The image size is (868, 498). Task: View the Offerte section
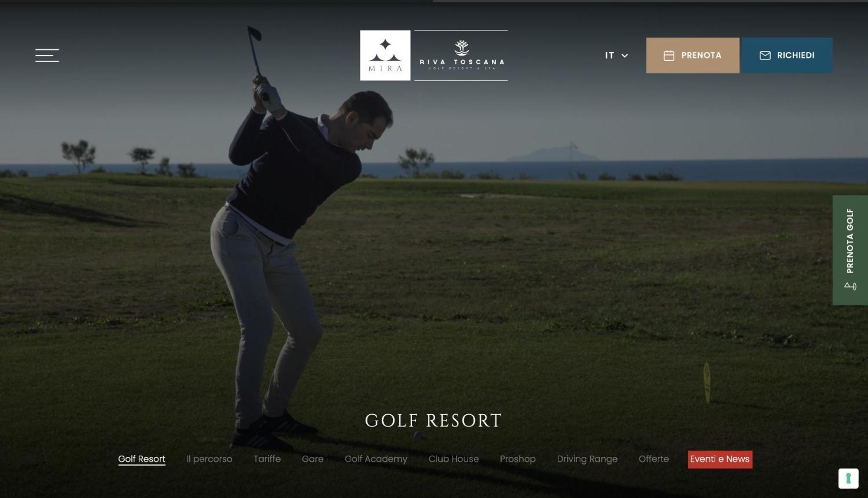[654, 459]
